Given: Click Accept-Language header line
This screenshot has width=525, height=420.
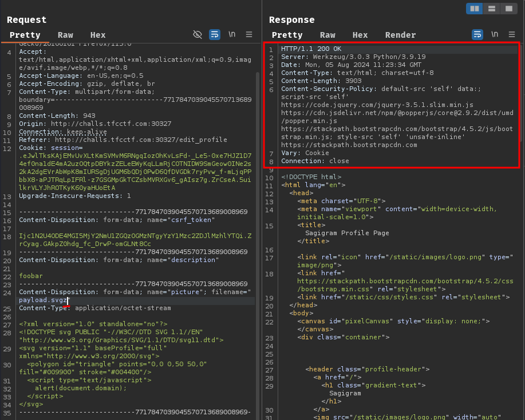Looking at the screenshot, I should coord(81,76).
